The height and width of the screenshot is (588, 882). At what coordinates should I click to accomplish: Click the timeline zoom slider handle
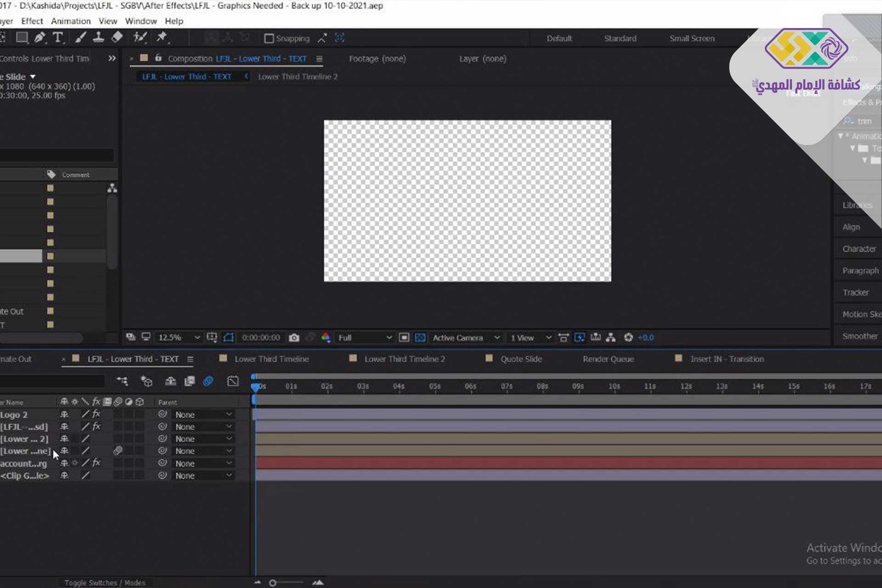[273, 583]
